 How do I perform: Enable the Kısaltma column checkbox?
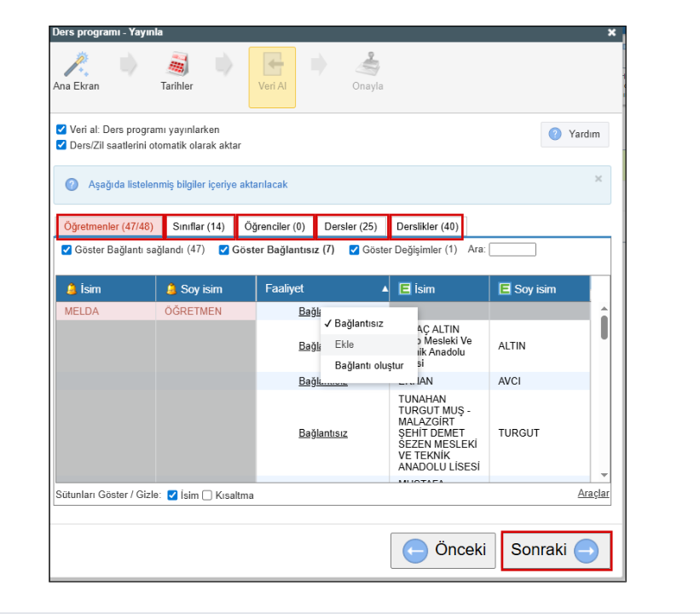tap(206, 495)
